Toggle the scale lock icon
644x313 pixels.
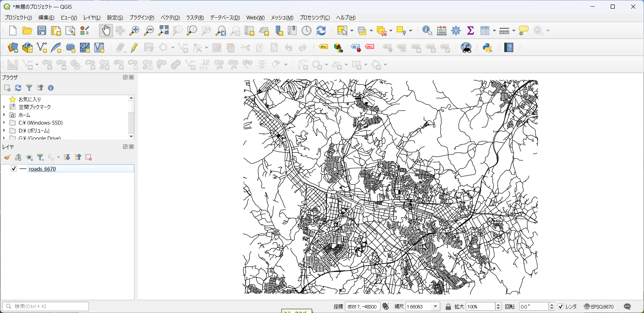[448, 306]
